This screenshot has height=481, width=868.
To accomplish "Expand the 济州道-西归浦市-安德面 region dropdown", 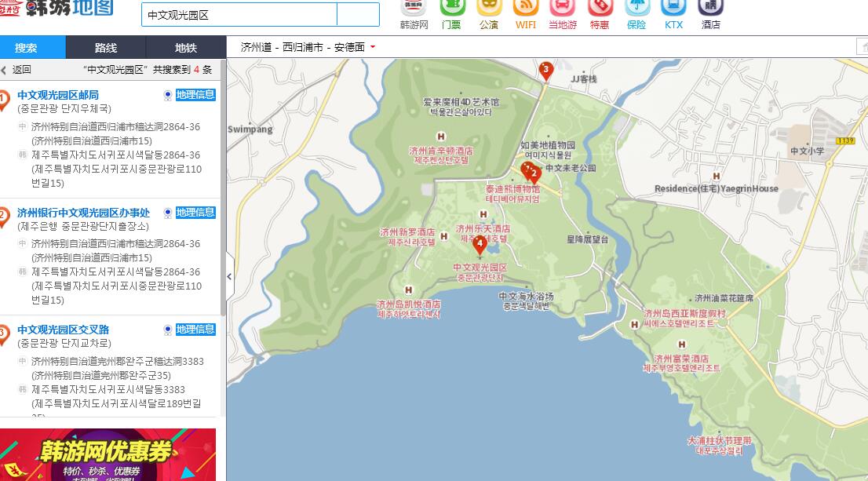I will tap(373, 47).
